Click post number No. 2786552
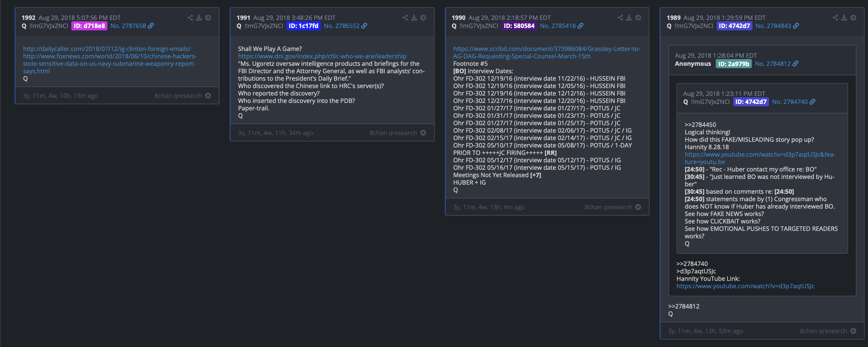Image resolution: width=868 pixels, height=347 pixels. (341, 26)
